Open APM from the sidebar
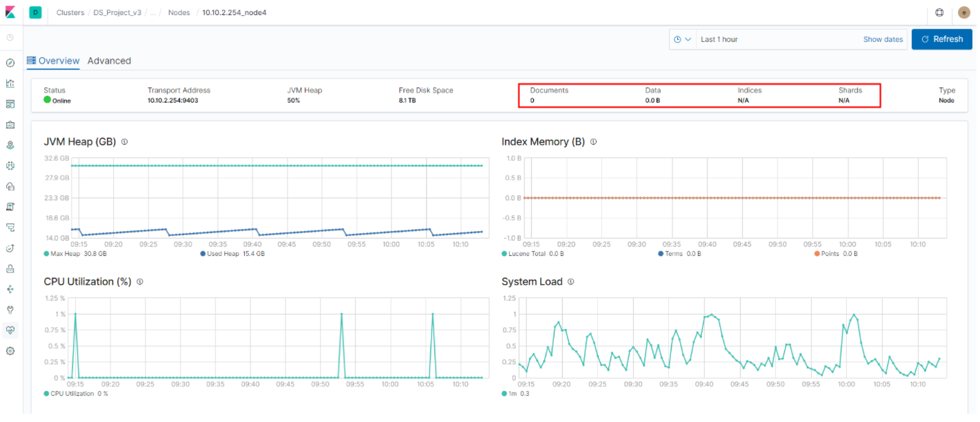 (10, 227)
